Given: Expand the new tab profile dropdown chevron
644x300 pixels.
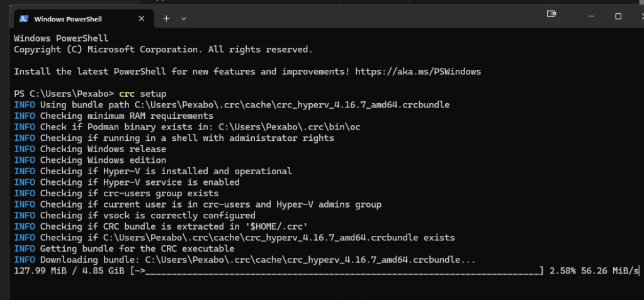Looking at the screenshot, I should pyautogui.click(x=184, y=18).
